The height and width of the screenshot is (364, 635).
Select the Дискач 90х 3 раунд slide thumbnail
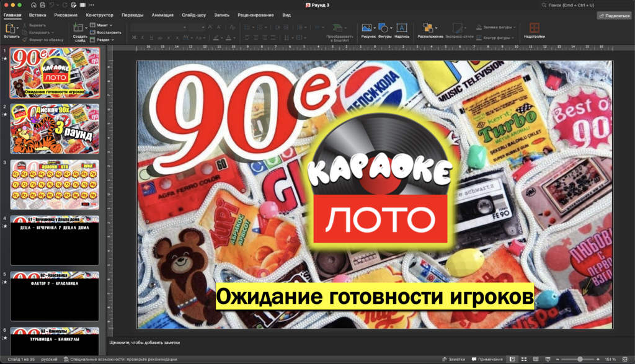tap(55, 128)
